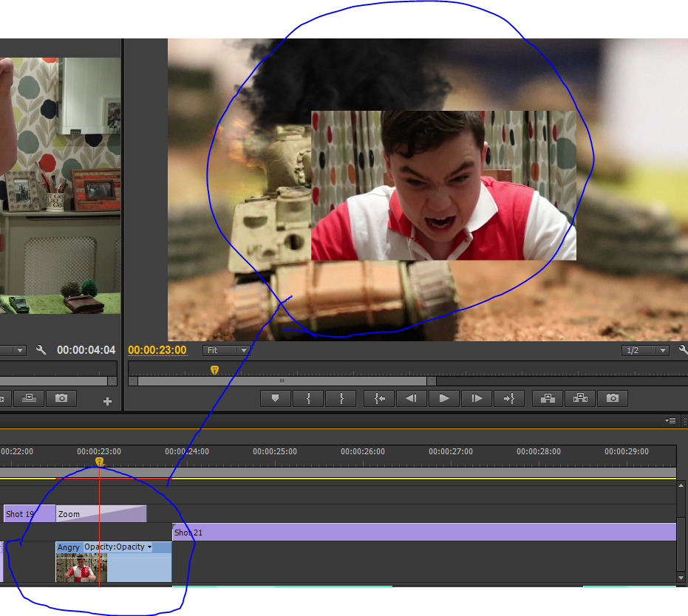
Task: Click the Program monitor zoom scroll bar
Action: pyautogui.click(x=282, y=381)
